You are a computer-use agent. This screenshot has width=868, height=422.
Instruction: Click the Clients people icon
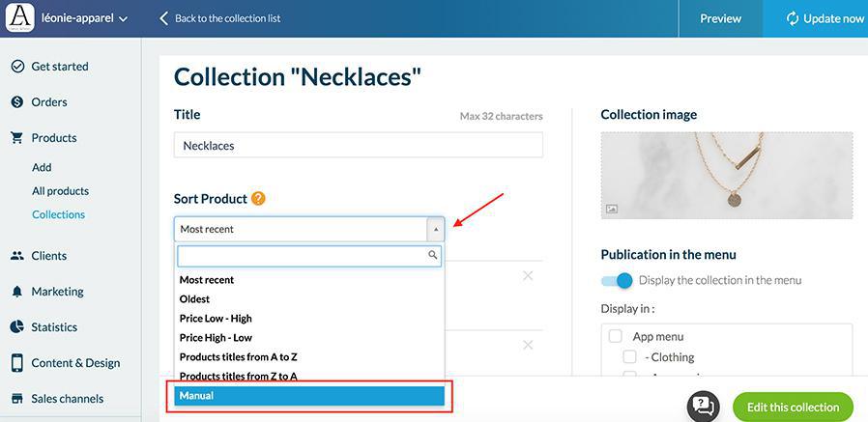[x=16, y=256]
